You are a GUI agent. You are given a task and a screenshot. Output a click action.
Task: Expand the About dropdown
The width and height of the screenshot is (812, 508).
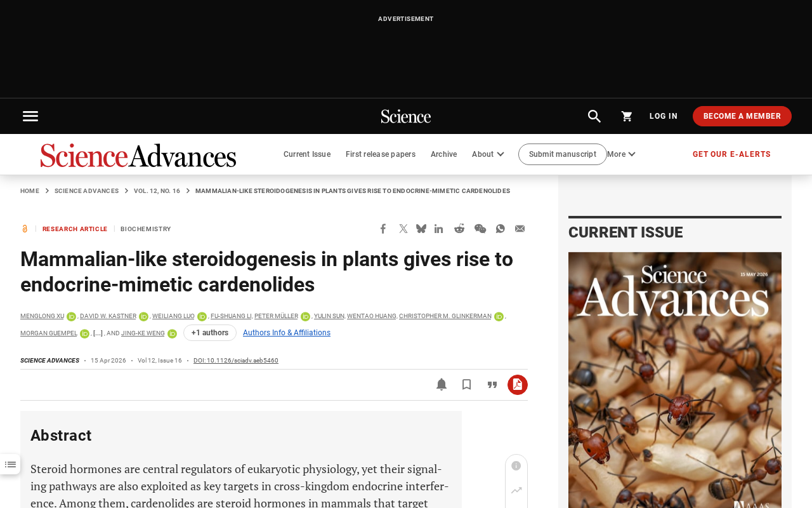click(x=488, y=154)
